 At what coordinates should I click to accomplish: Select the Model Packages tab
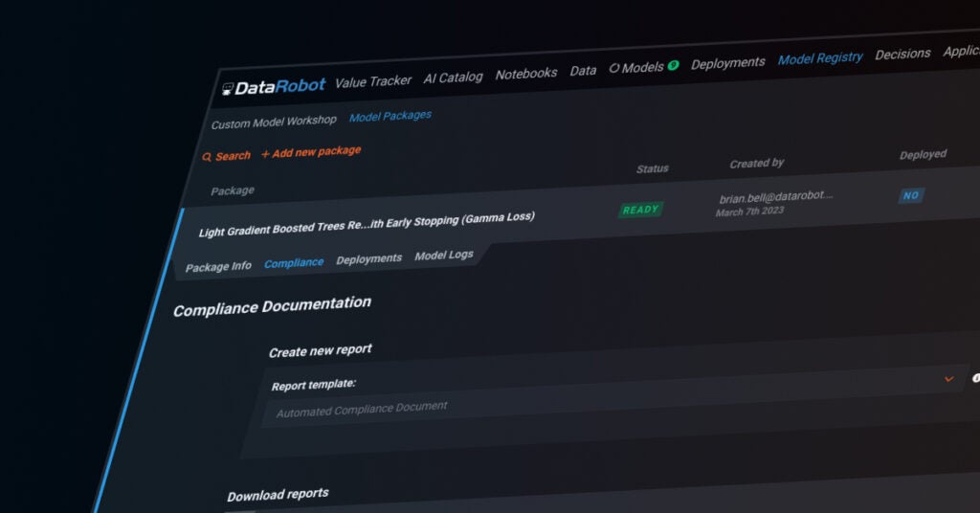point(390,116)
